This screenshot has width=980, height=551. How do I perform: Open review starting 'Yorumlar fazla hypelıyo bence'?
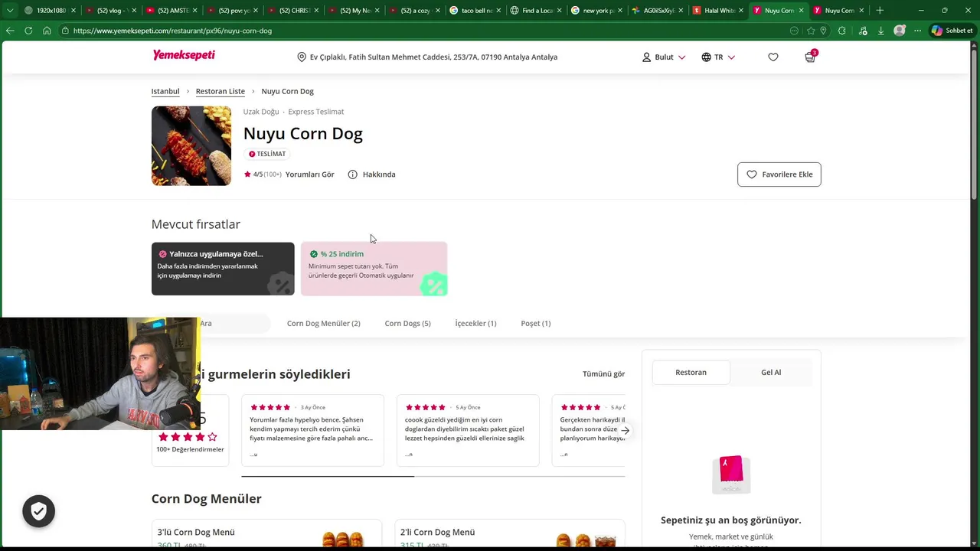click(x=312, y=431)
